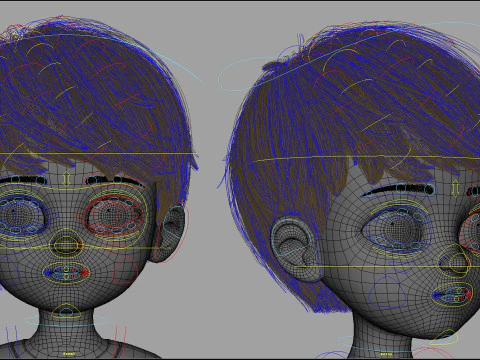The width and height of the screenshot is (480, 360).
Task: Click tiny yellow label at front-view chest
Action: click(x=69, y=353)
